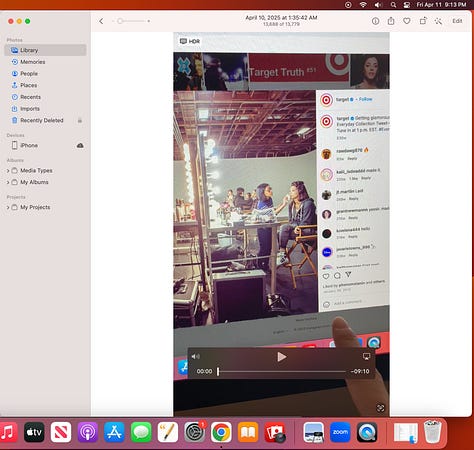Select the iPhone device in sidebar

point(29,145)
